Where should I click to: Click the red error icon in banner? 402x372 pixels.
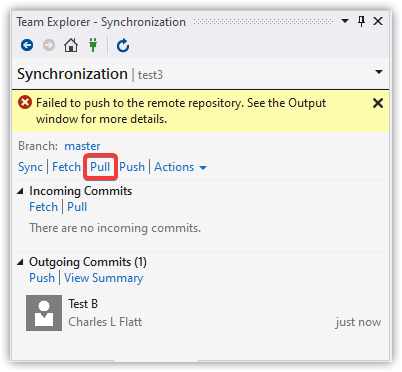tap(25, 102)
